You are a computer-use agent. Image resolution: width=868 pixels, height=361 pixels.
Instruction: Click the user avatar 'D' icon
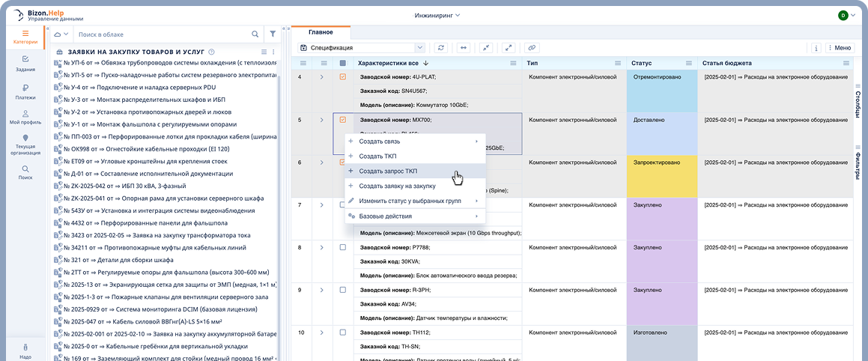point(843,16)
